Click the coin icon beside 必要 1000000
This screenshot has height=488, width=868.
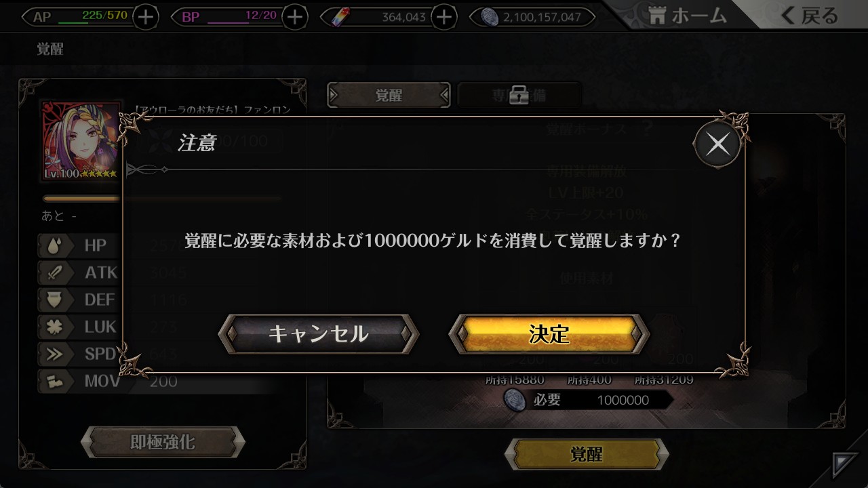516,400
